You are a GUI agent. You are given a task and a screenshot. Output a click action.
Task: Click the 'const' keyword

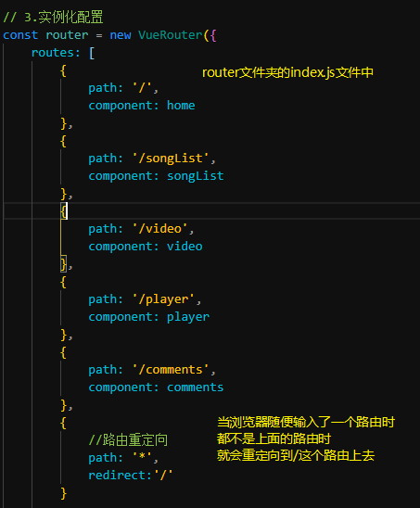(20, 35)
